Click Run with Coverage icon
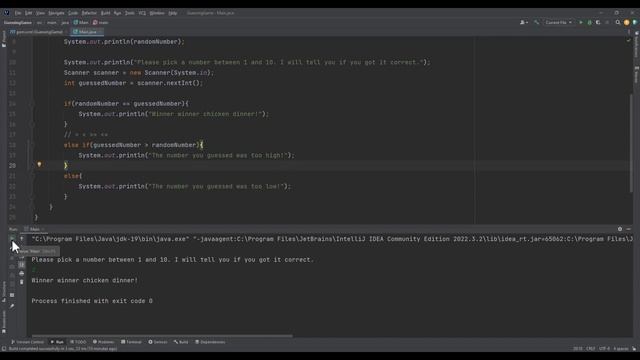This screenshot has width=640, height=360. (598, 22)
